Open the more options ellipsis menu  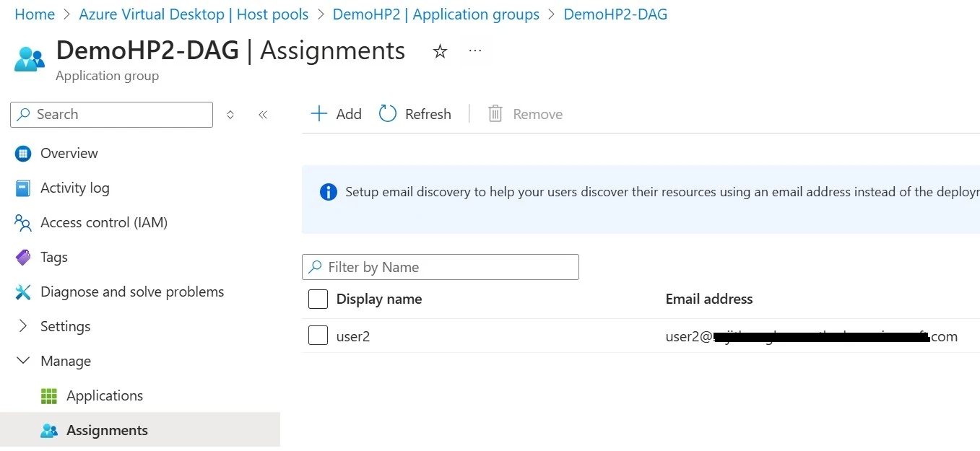[x=474, y=51]
